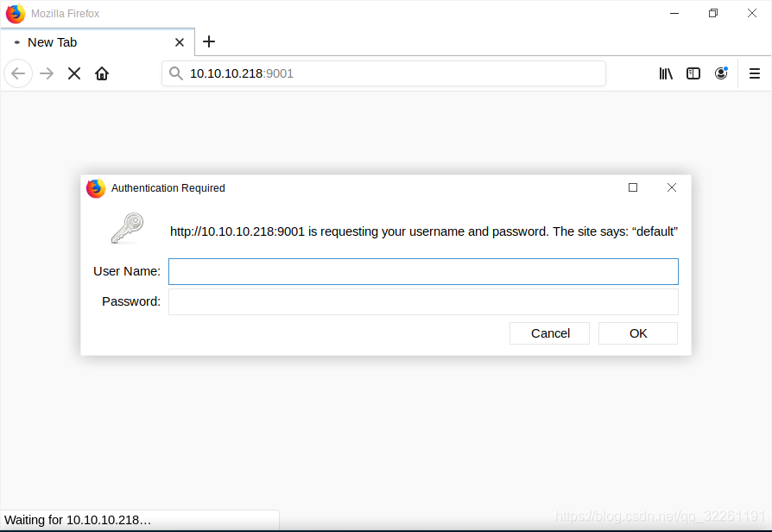This screenshot has width=772, height=532.
Task: Click the 'Authentication Required' title text
Action: (x=168, y=188)
